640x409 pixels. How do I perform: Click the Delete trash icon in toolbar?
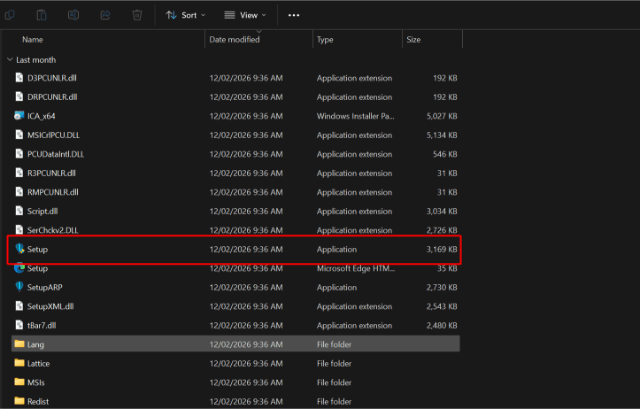tap(137, 15)
